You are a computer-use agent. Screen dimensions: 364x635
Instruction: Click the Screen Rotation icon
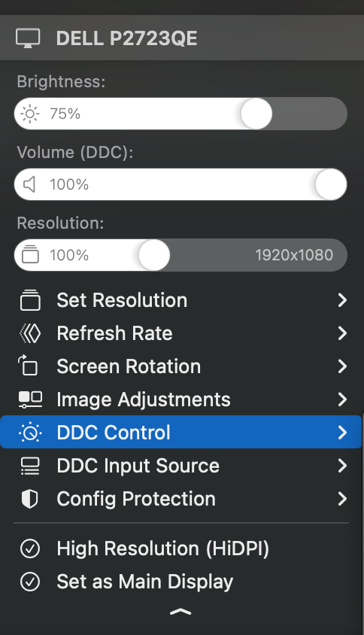[29, 366]
